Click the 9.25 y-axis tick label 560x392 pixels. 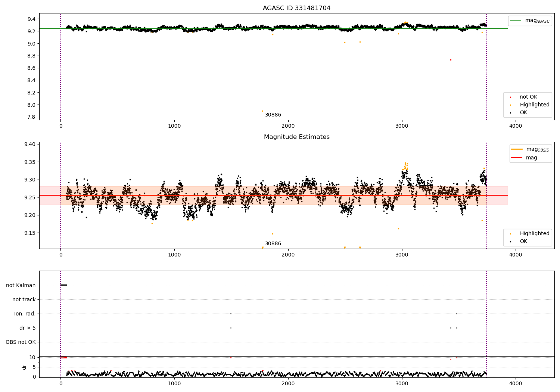[x=29, y=197]
